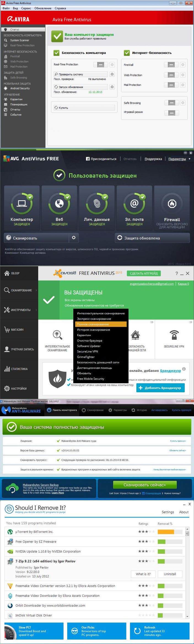This screenshot has width=194, height=644.
Task: Click Avira Запуск обновления button
Action: (81, 87)
